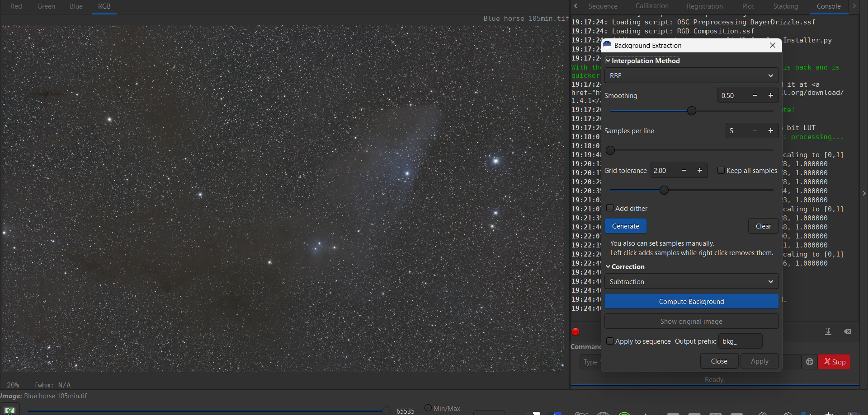868x415 pixels.
Task: Click the Samples per line slider handle
Action: 610,150
